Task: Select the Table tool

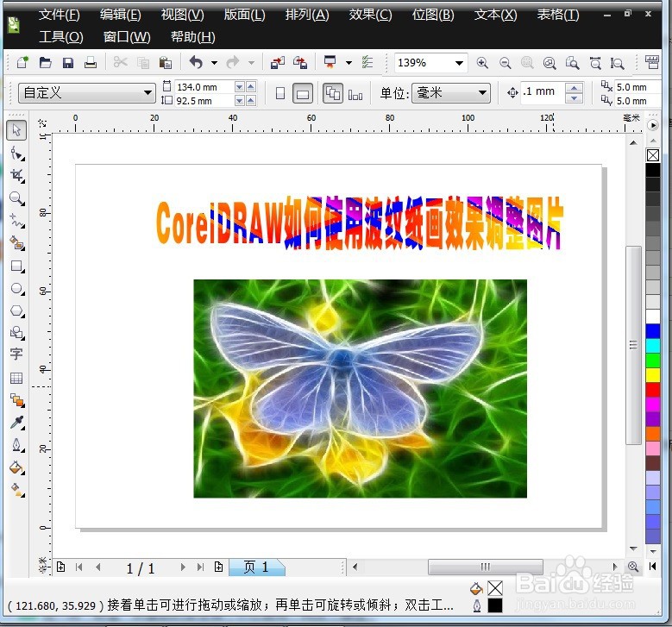Action: (16, 378)
